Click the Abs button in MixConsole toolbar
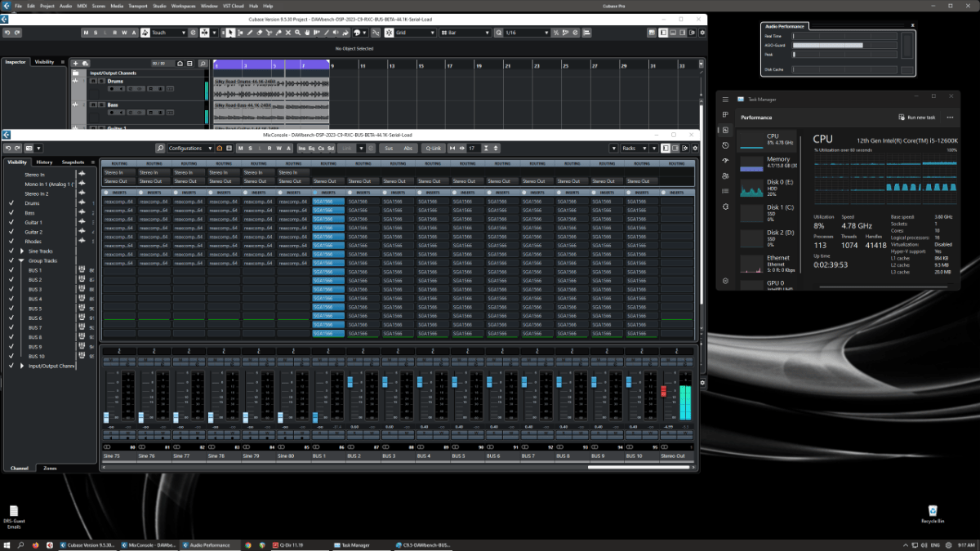The height and width of the screenshot is (551, 980). pos(408,148)
